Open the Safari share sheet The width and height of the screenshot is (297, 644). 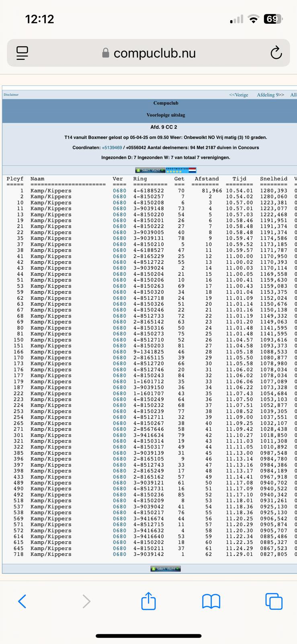148,601
